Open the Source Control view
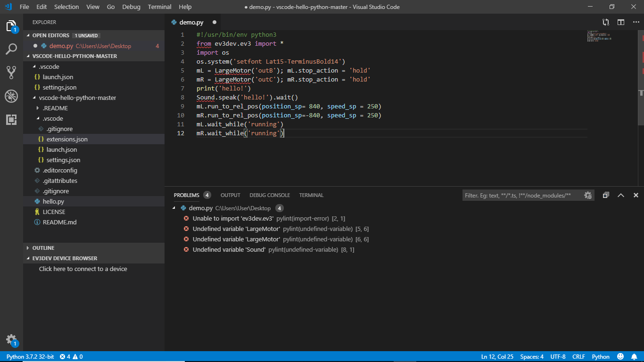The image size is (644, 362). pos(11,72)
